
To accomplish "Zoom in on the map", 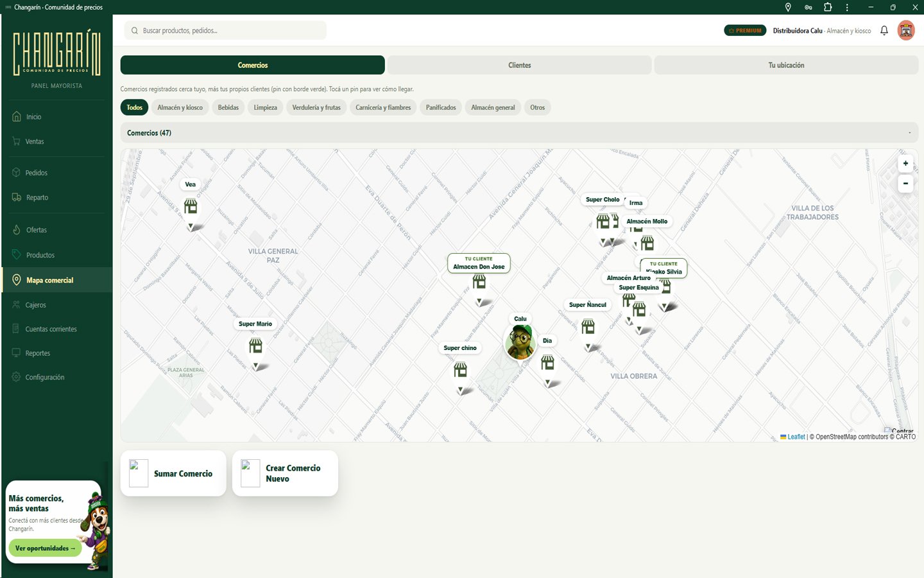I will [x=905, y=164].
